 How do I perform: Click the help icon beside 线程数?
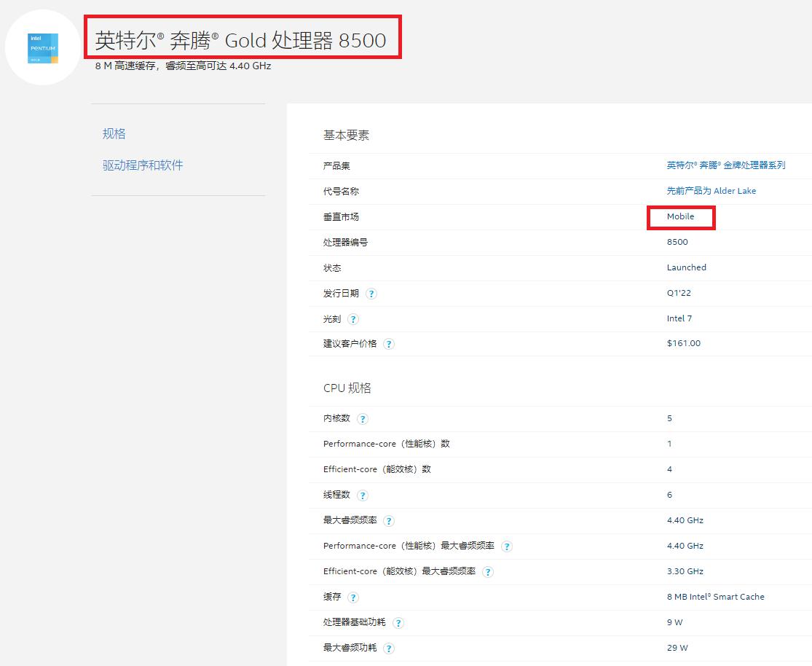point(363,495)
